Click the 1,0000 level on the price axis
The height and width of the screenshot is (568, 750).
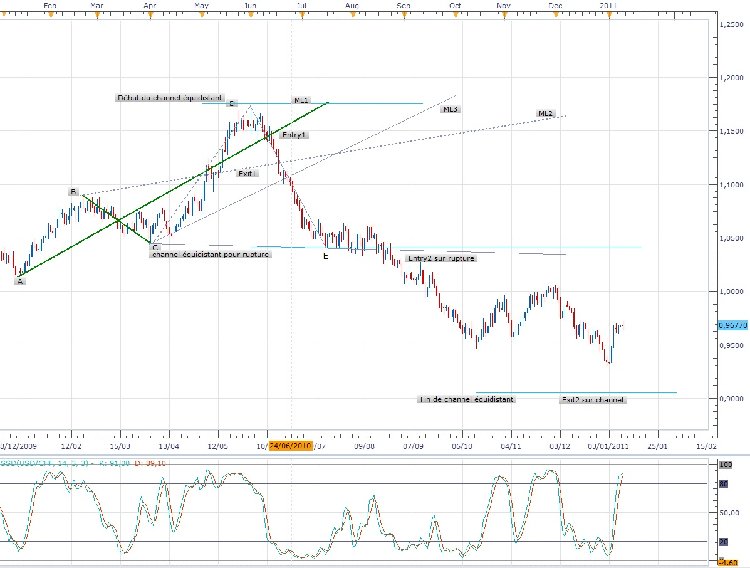point(733,291)
